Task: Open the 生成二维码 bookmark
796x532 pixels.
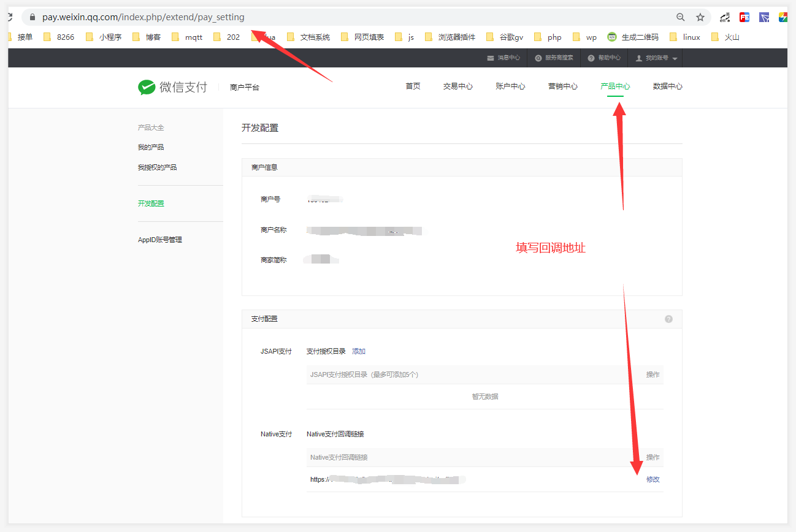Action: (x=633, y=37)
